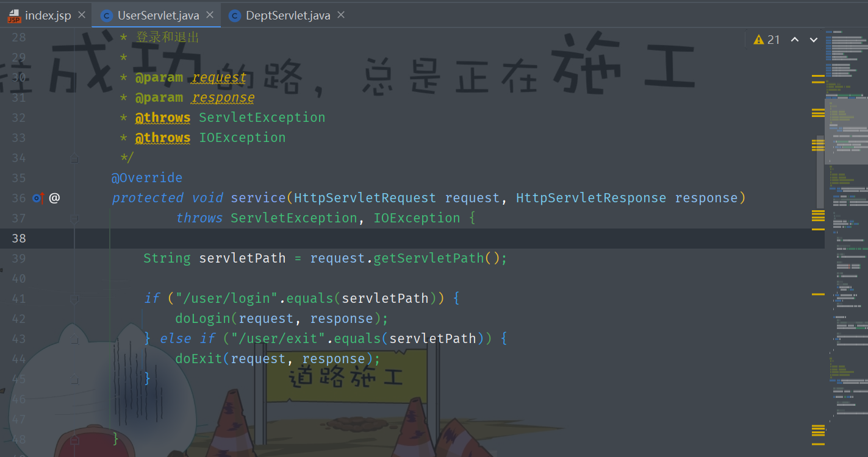Click the protected keyword on line 36
868x457 pixels.
(x=148, y=198)
